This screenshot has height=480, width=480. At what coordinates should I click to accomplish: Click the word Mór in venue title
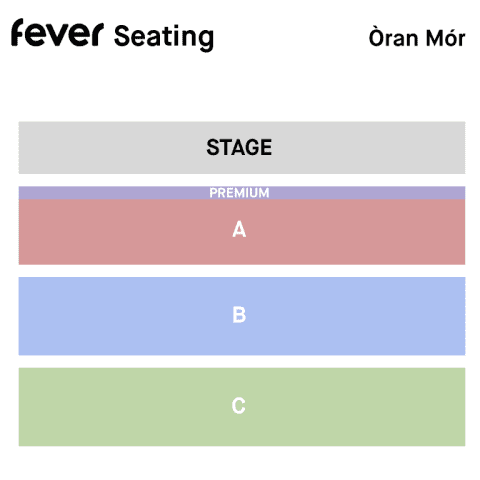(x=446, y=37)
